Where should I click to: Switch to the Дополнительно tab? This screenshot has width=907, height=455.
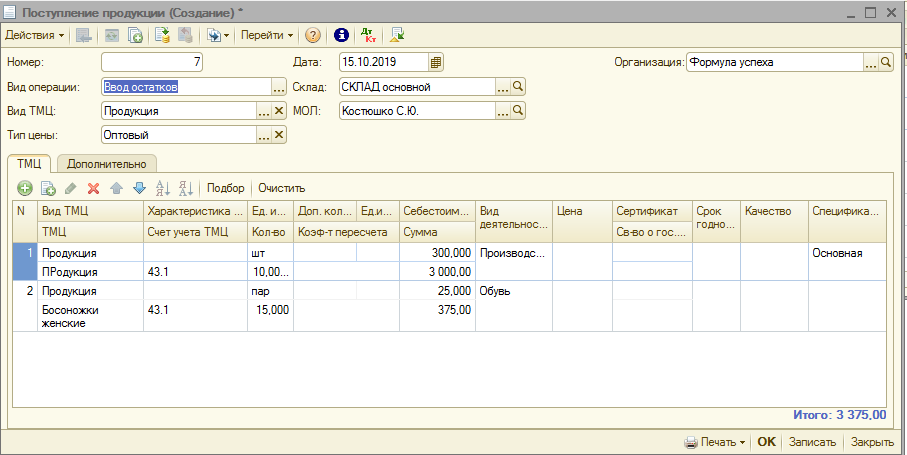point(107,164)
